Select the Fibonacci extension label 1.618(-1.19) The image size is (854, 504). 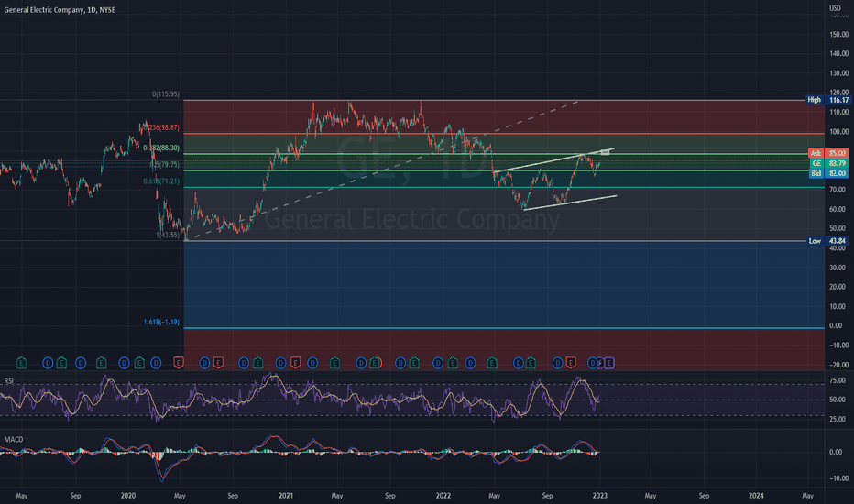point(161,322)
